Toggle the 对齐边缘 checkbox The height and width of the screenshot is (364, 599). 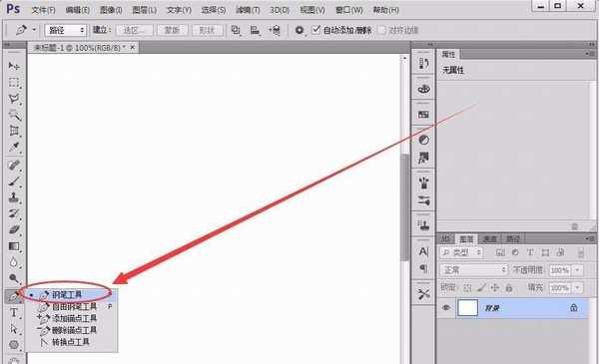point(382,30)
